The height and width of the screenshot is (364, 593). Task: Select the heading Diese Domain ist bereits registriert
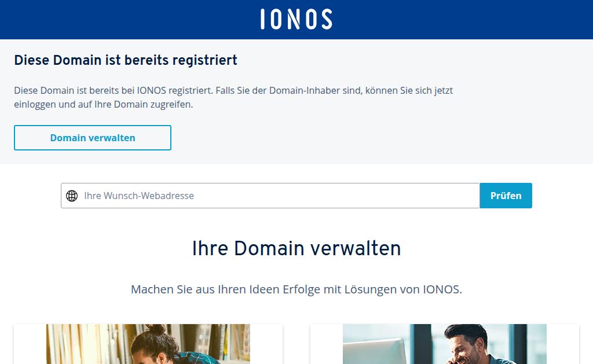[x=126, y=60]
